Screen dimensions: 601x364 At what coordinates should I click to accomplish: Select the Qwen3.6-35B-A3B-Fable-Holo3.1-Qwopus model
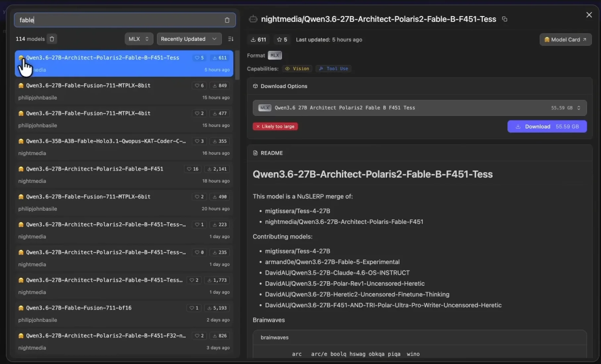[x=124, y=147]
